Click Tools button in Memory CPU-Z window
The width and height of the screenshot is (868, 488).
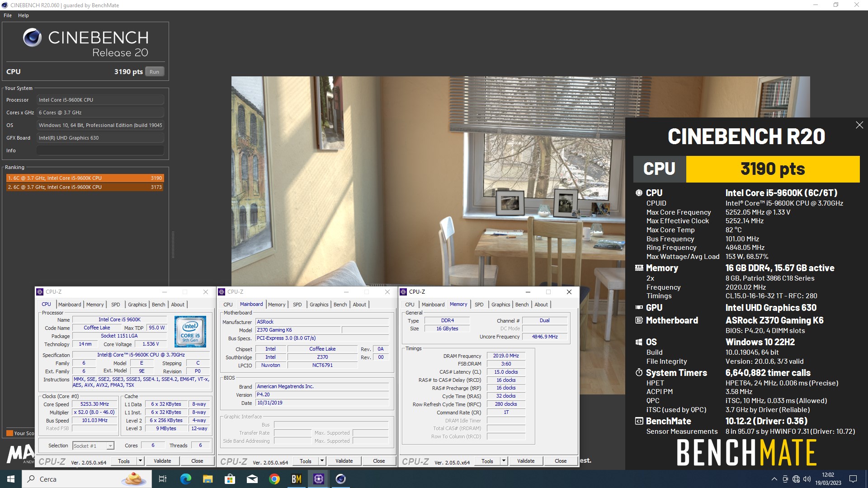pyautogui.click(x=487, y=461)
